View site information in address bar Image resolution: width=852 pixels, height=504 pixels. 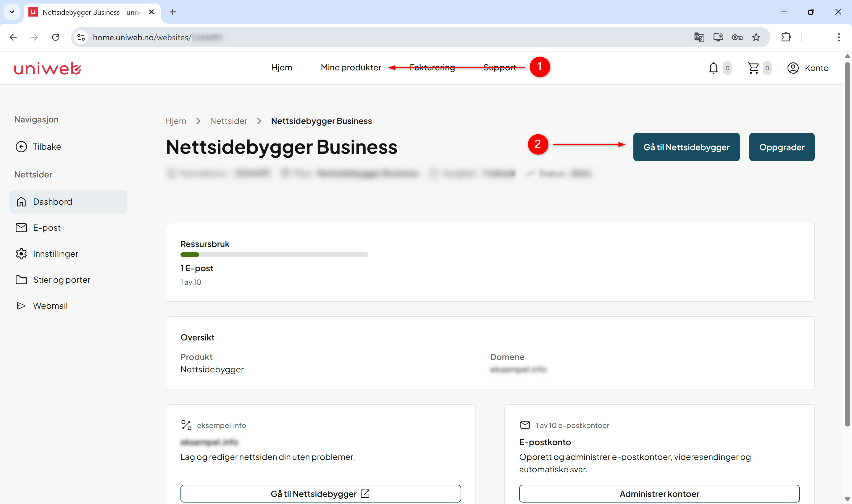tap(81, 37)
